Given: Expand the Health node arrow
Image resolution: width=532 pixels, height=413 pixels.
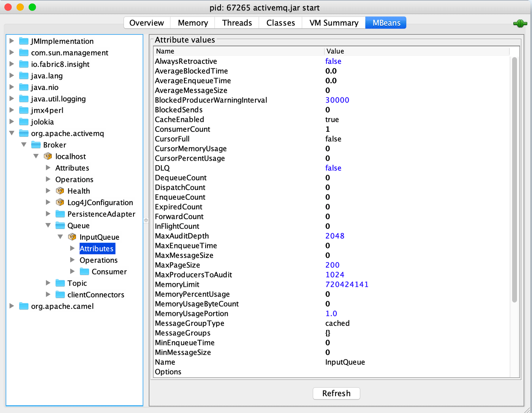Looking at the screenshot, I should (x=48, y=191).
